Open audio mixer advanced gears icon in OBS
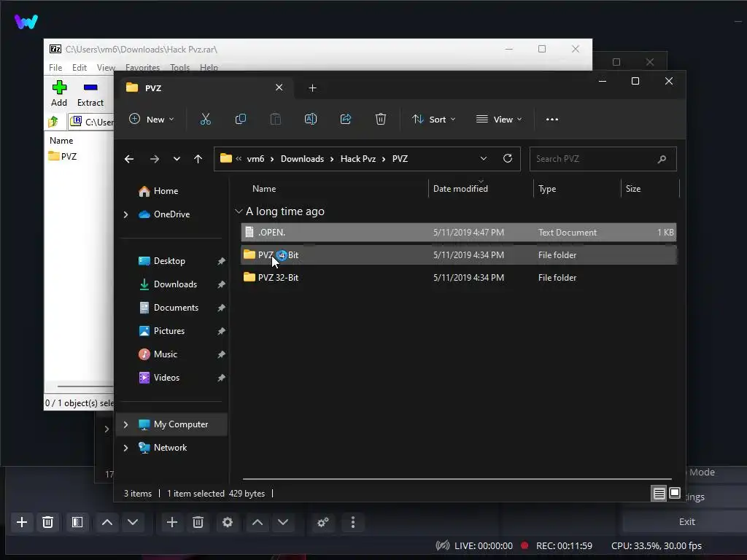 click(323, 522)
